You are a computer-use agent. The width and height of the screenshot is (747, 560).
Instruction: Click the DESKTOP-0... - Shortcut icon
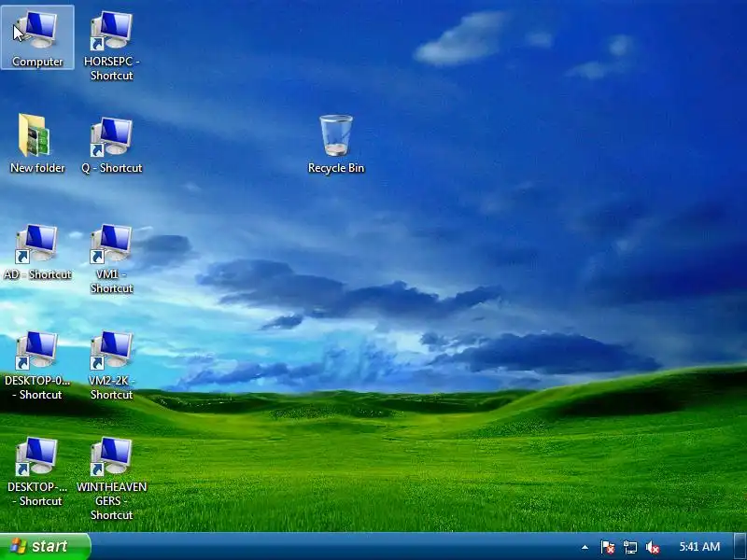(x=37, y=364)
